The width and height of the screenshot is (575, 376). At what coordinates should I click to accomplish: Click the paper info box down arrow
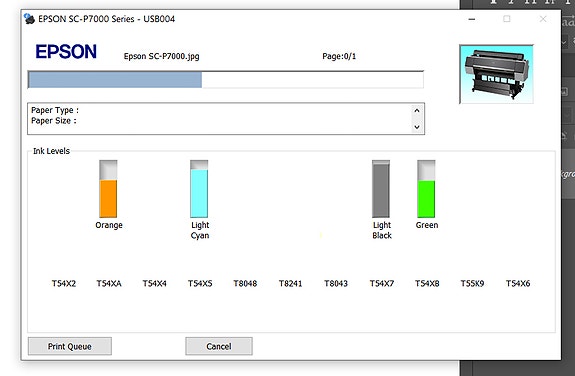417,127
